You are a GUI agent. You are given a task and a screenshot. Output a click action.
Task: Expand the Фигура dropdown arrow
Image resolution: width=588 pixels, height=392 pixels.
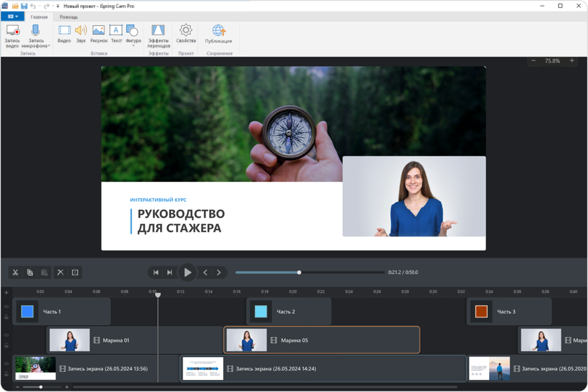[x=133, y=46]
